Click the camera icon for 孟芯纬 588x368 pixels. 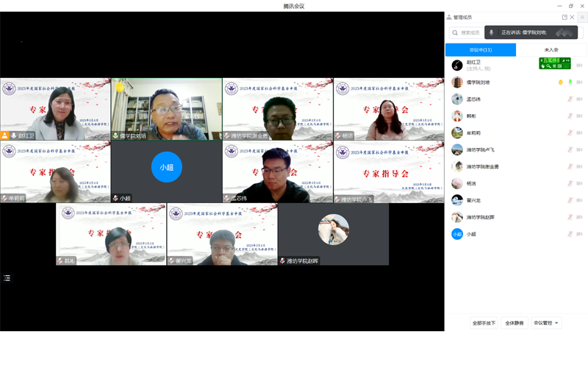pos(579,99)
